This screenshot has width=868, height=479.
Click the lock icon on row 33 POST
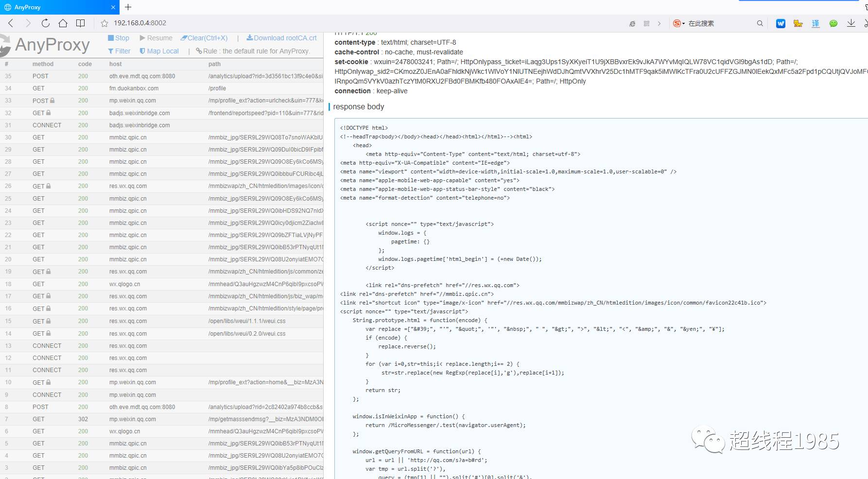[x=52, y=101]
